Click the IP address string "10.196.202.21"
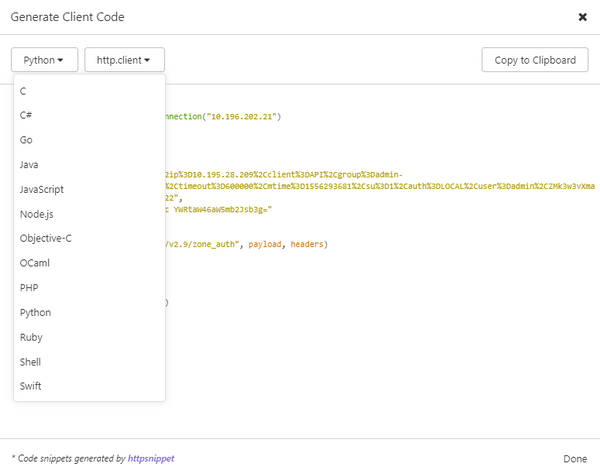The height and width of the screenshot is (475, 600). (242, 117)
